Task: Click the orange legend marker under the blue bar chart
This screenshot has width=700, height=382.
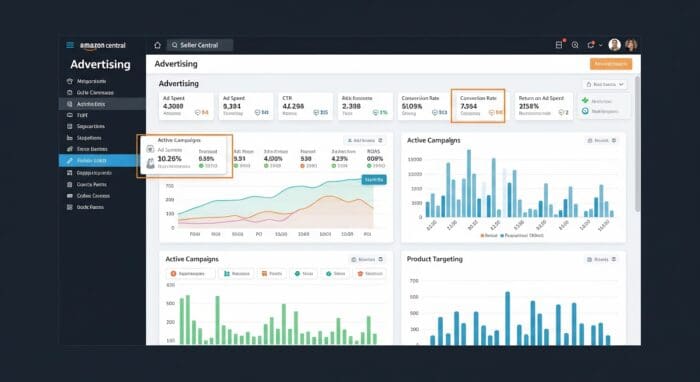Action: 482,235
